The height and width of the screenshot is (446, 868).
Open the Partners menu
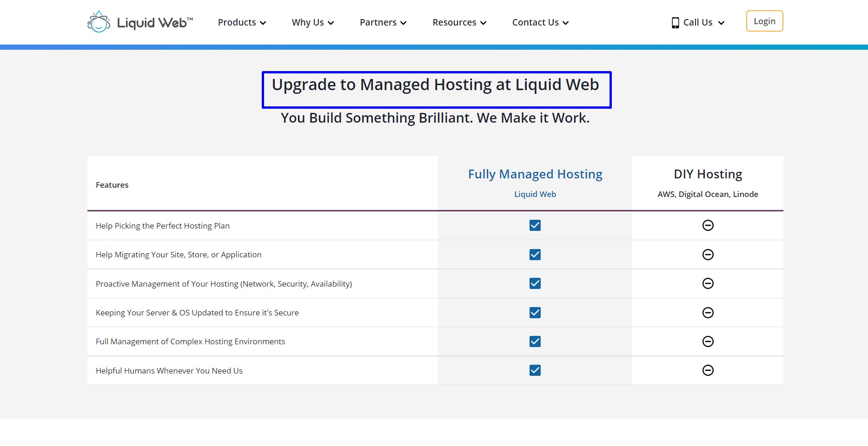pos(383,22)
